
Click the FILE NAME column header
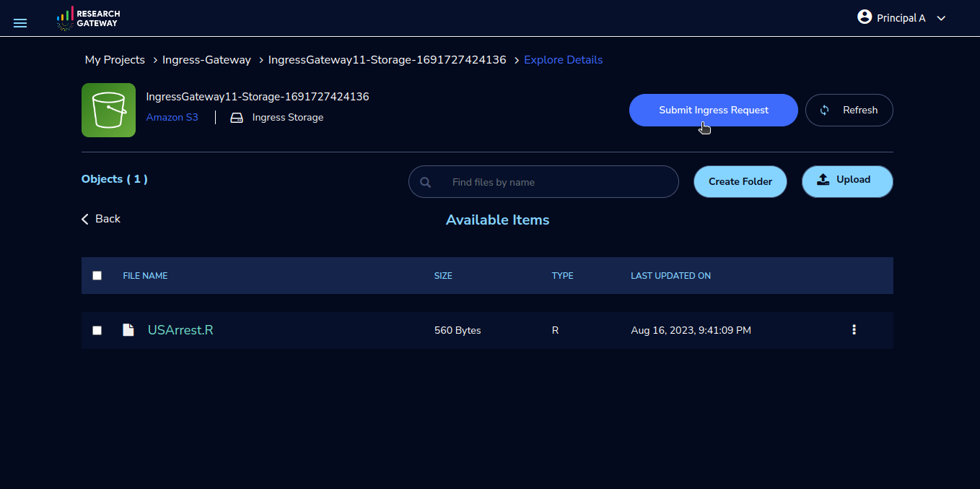145,276
